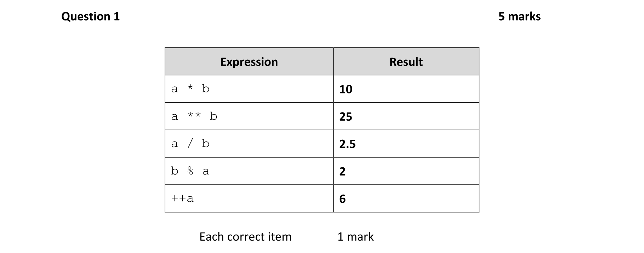This screenshot has height=253, width=644.
Task: Click the "Each correct item" text
Action: coord(245,236)
